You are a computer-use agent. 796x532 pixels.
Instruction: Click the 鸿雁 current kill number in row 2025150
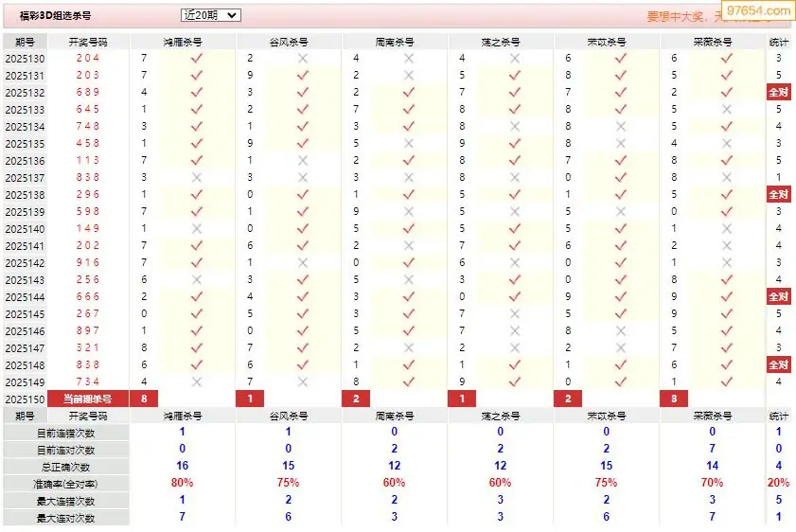point(144,399)
